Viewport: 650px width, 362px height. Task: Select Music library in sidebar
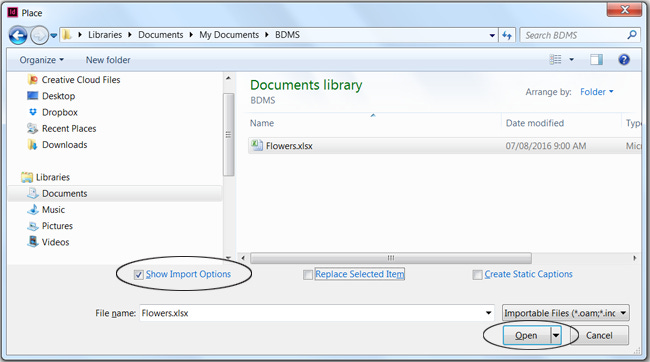46,210
